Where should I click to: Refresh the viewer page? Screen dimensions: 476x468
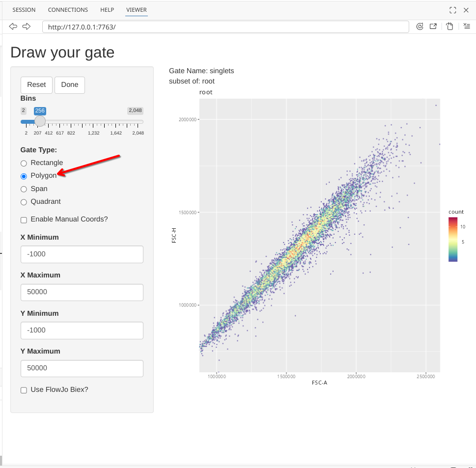(420, 27)
